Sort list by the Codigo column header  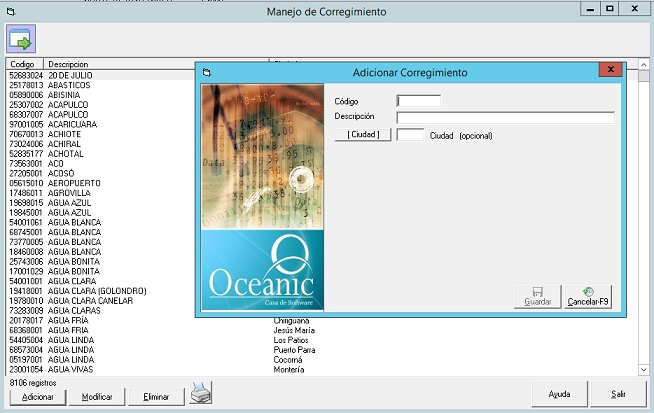coord(24,64)
